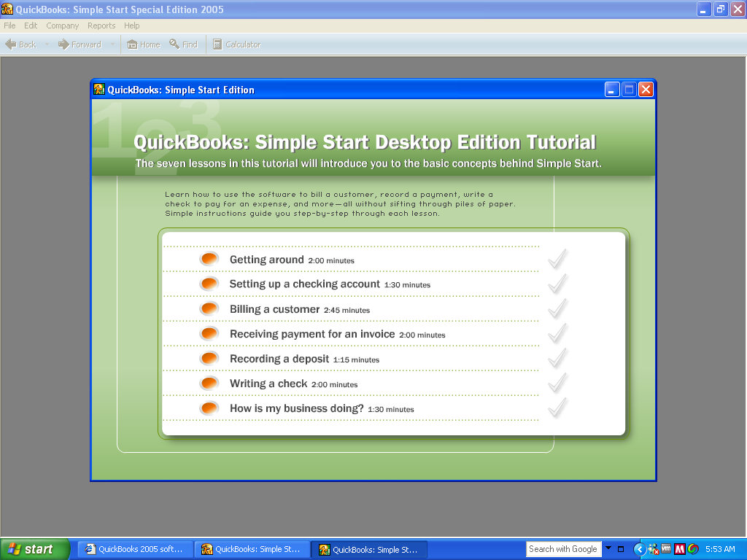Click the orange bullet beside Getting around
Image resolution: width=747 pixels, height=560 pixels.
(x=209, y=259)
